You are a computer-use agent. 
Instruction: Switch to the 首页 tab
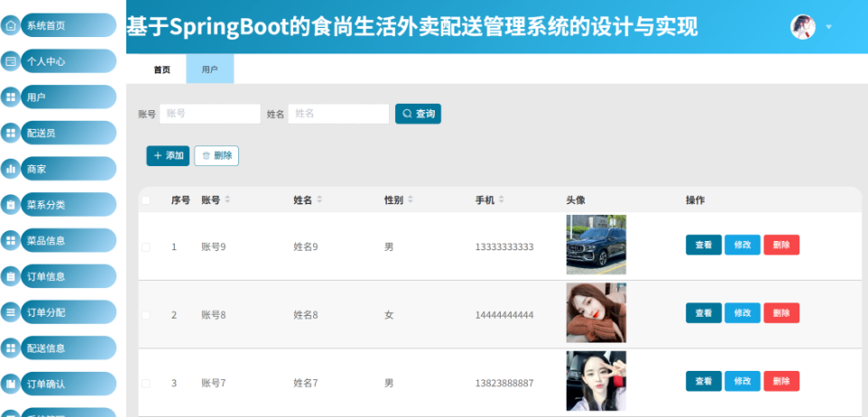pyautogui.click(x=162, y=69)
